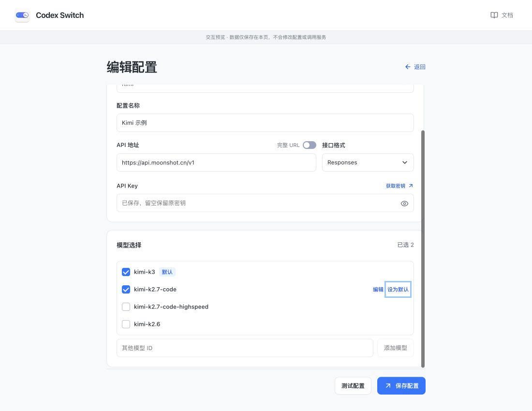Click the kimi-k2.7-code-highspeed model name
The image size is (532, 411).
pos(171,307)
